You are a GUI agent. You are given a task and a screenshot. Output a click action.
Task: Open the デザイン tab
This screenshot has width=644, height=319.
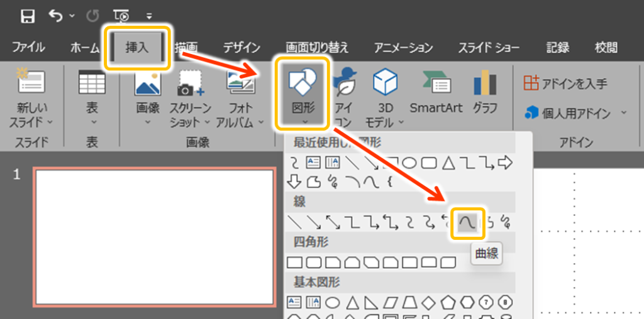tap(241, 48)
